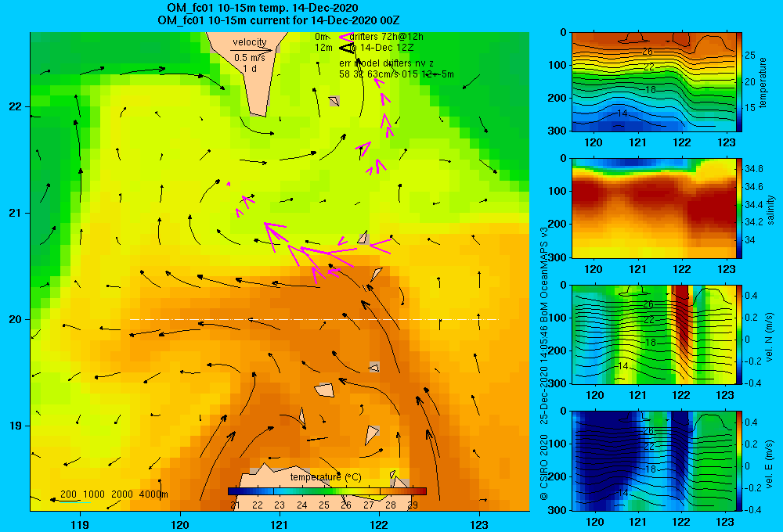Screen dimensions: 783x532
Task: Click the '34.2' tick on salinity colorbar
Action: [x=753, y=221]
